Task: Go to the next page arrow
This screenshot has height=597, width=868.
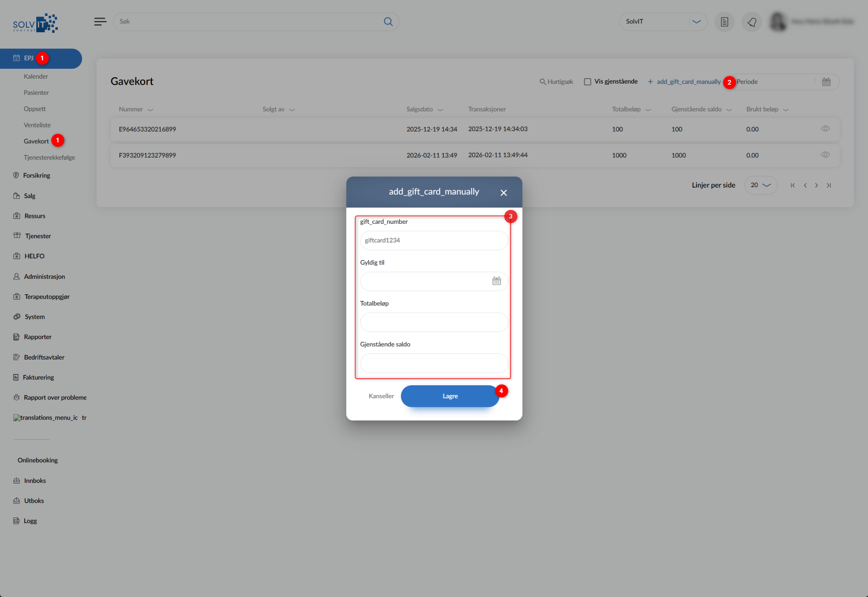Action: coord(817,185)
